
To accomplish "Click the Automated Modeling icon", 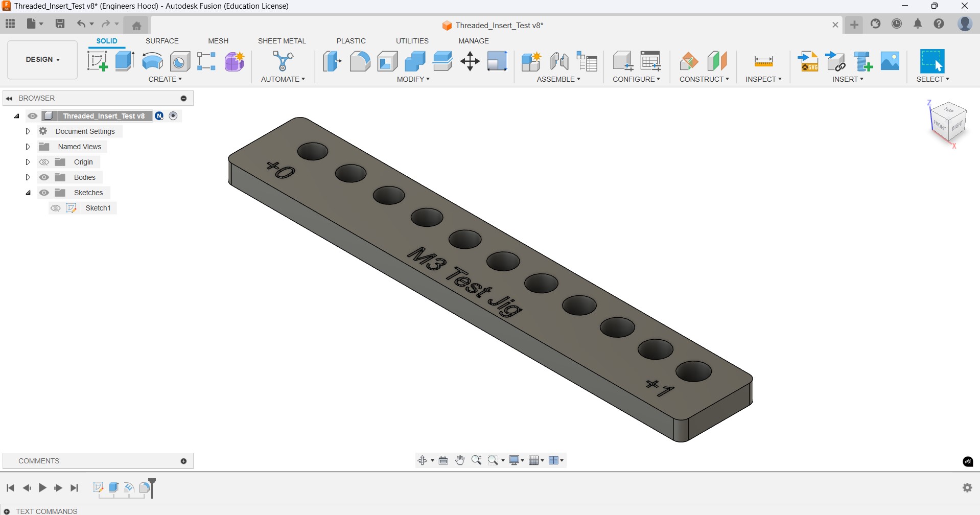I will coord(283,61).
